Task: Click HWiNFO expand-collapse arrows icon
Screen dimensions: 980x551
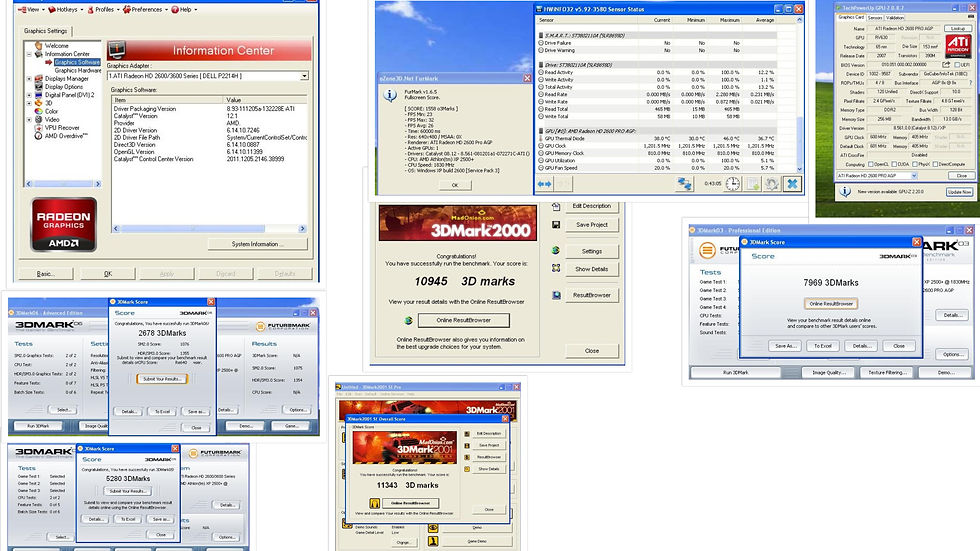Action: [x=545, y=184]
